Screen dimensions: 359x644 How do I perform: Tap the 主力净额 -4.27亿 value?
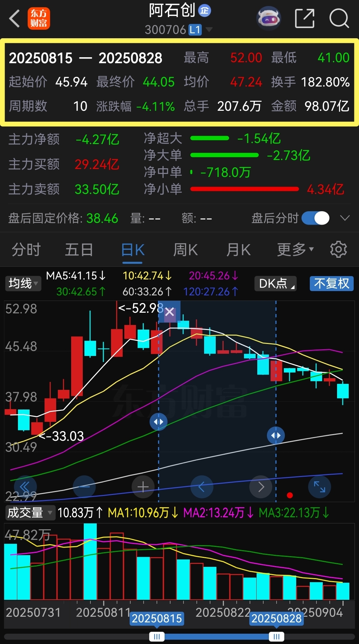pos(97,139)
